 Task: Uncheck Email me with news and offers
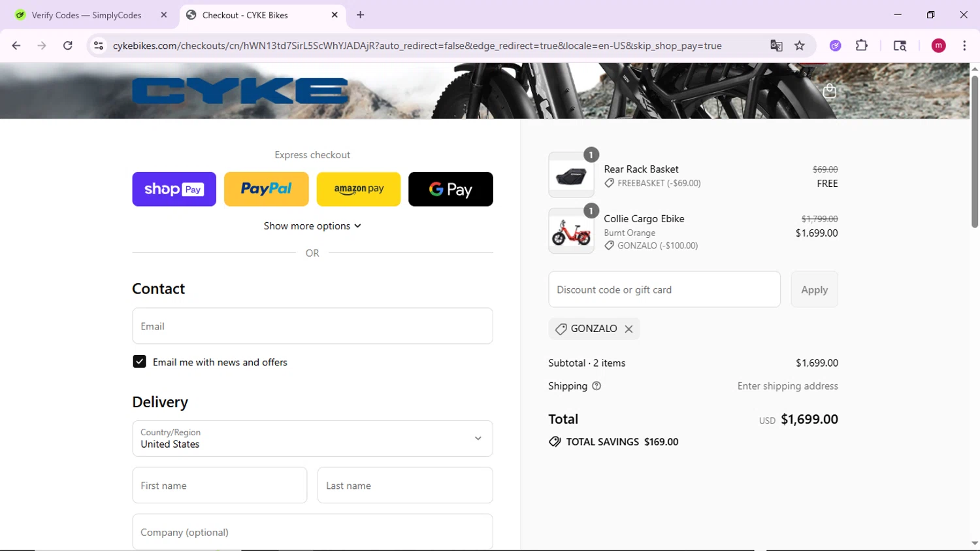tap(139, 362)
